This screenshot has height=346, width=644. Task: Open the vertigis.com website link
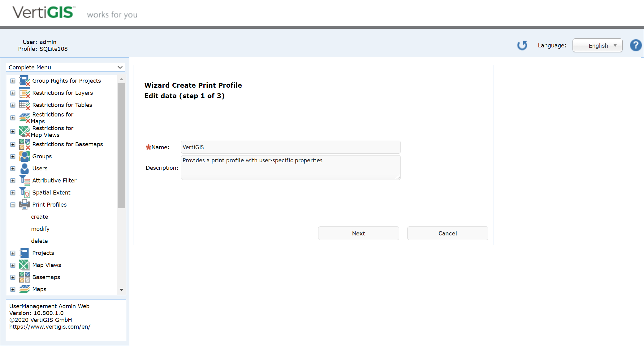(x=50, y=326)
